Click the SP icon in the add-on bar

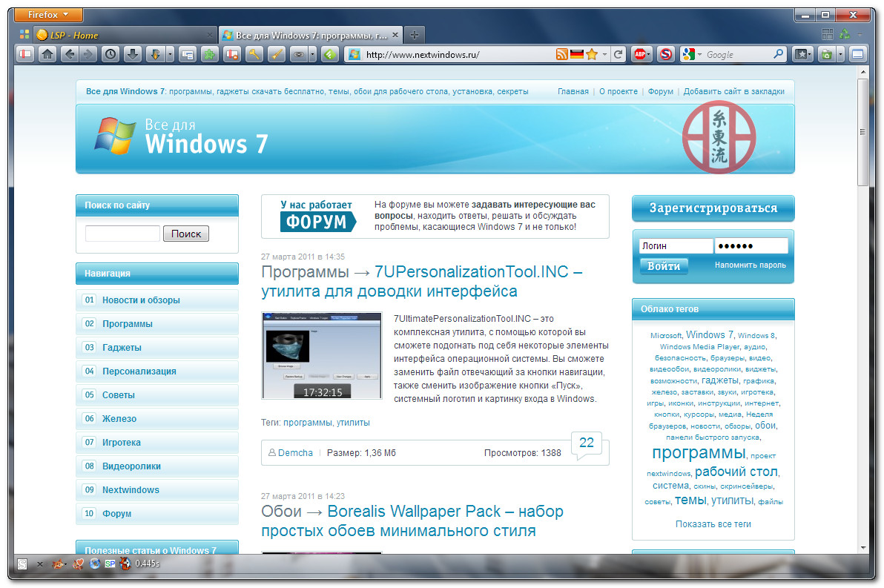pos(110,564)
